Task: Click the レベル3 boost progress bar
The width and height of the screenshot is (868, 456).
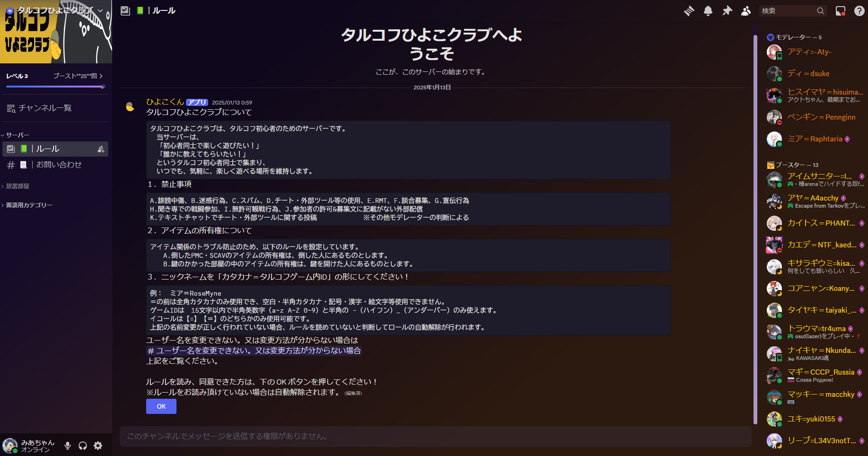Action: pos(55,86)
